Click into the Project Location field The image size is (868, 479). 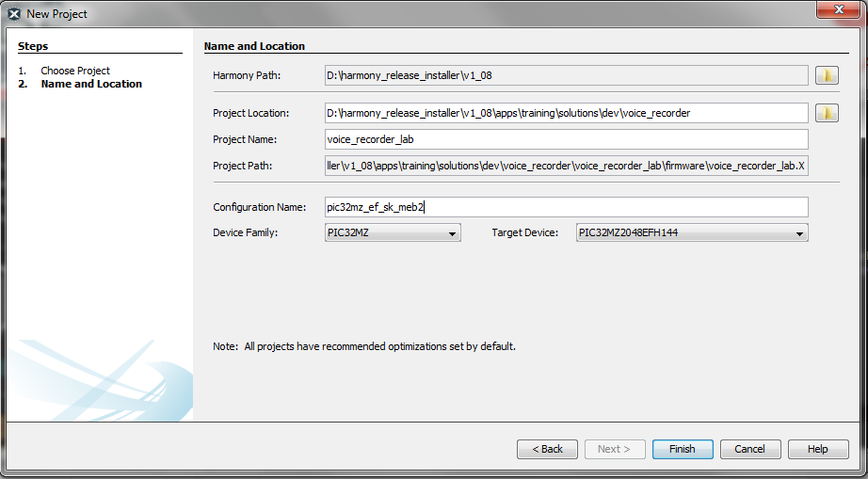[x=566, y=113]
